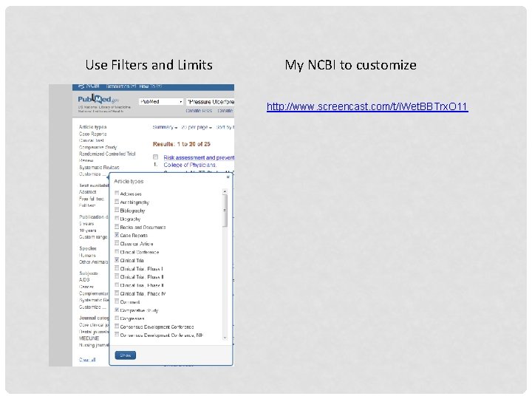Select the Case Reports filter in the sidebar

(x=92, y=134)
